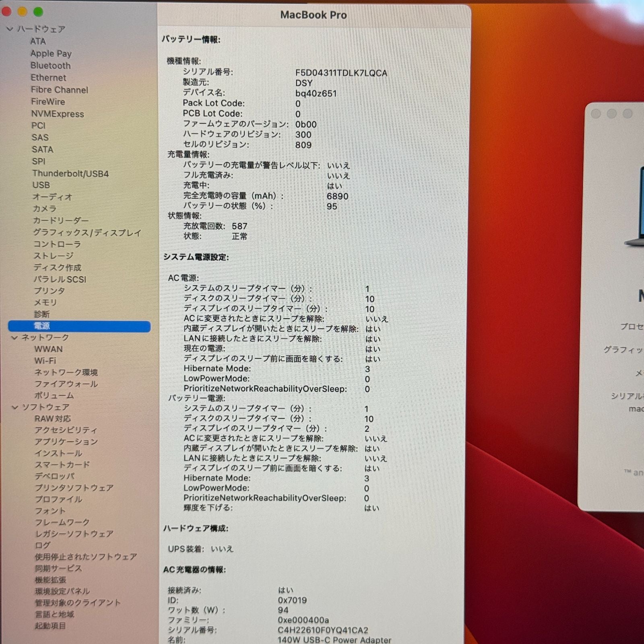Select RAW対応 under software
This screenshot has width=644, height=644.
tap(52, 419)
